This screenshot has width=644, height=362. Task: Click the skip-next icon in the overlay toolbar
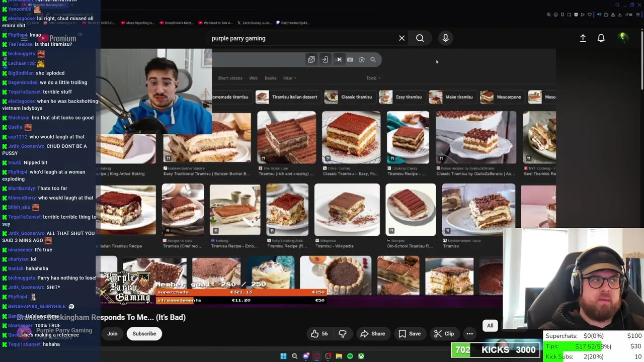click(339, 59)
